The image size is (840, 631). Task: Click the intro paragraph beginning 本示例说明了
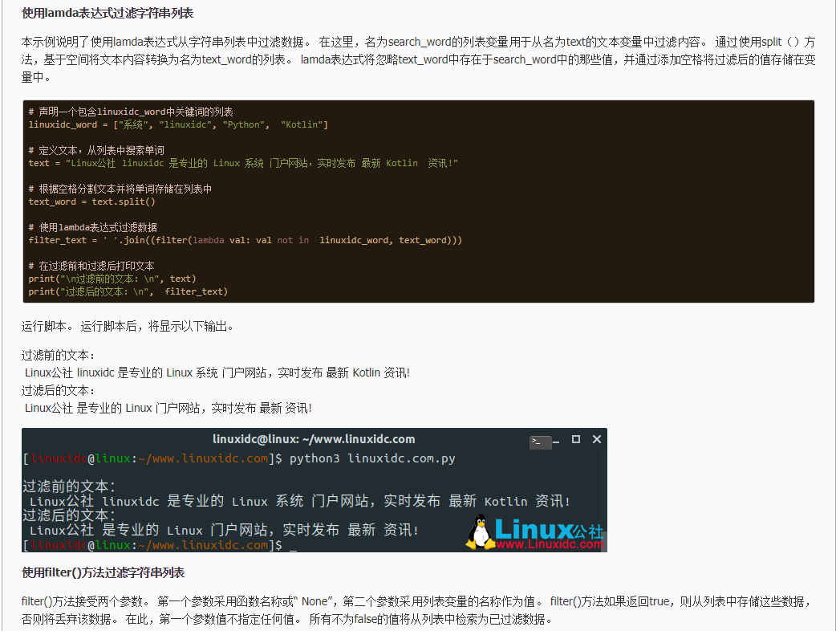tap(418, 59)
